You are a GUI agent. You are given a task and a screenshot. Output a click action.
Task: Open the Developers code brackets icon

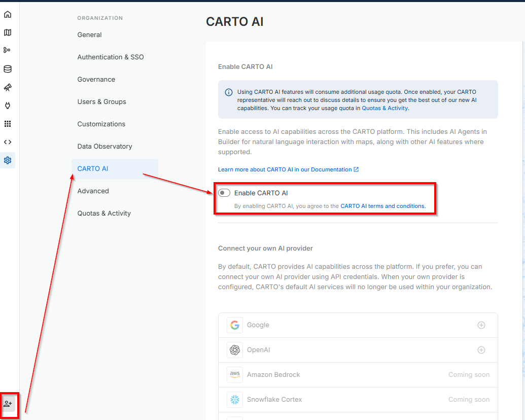(8, 142)
